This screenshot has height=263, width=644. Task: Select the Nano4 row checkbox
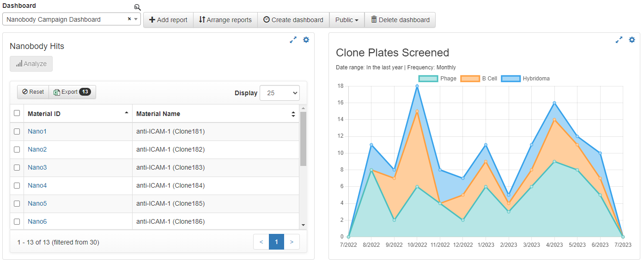[x=17, y=185]
